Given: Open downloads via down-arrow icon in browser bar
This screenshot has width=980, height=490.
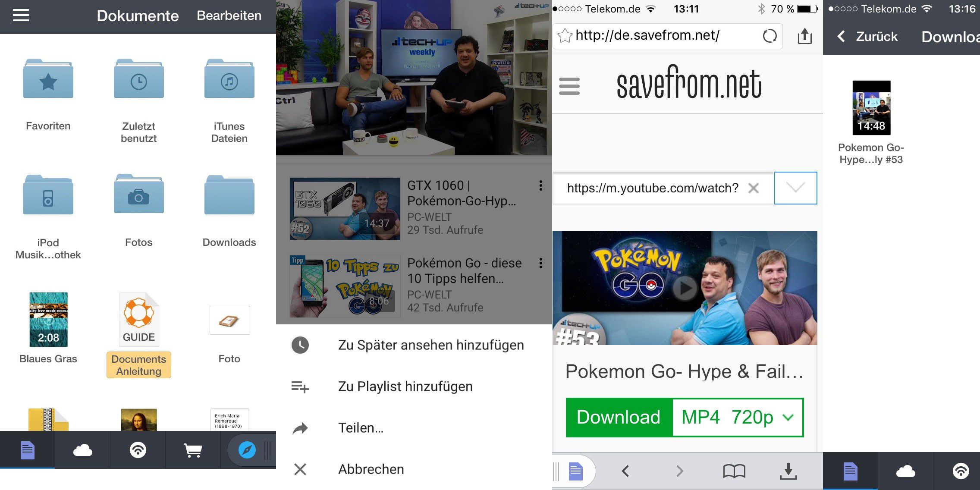Looking at the screenshot, I should coord(789,471).
